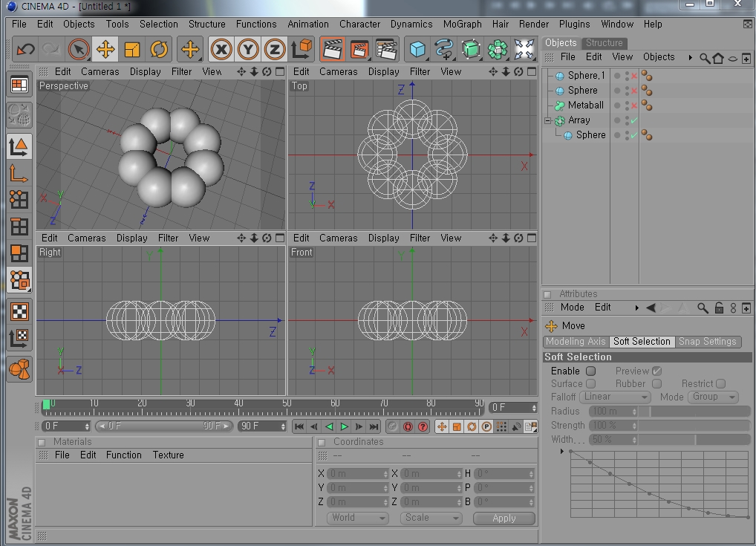The height and width of the screenshot is (546, 756).
Task: Select the Object Axis tool
Action: pyautogui.click(x=19, y=174)
